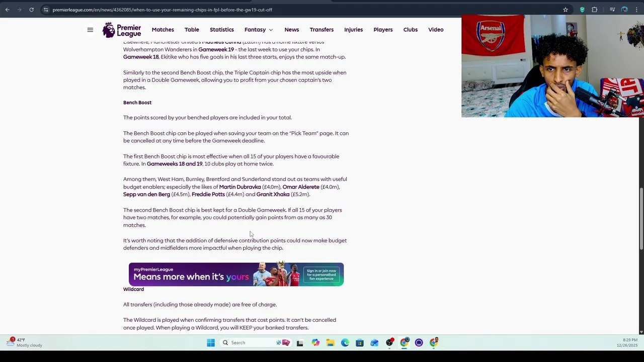Switch to active Chrome window in taskbar

point(404,343)
